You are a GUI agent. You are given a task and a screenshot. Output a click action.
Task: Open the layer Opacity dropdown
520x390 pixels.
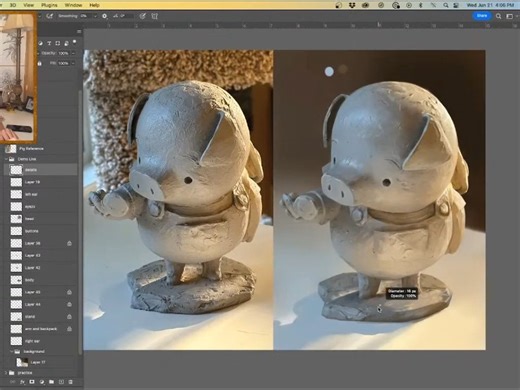coord(73,53)
